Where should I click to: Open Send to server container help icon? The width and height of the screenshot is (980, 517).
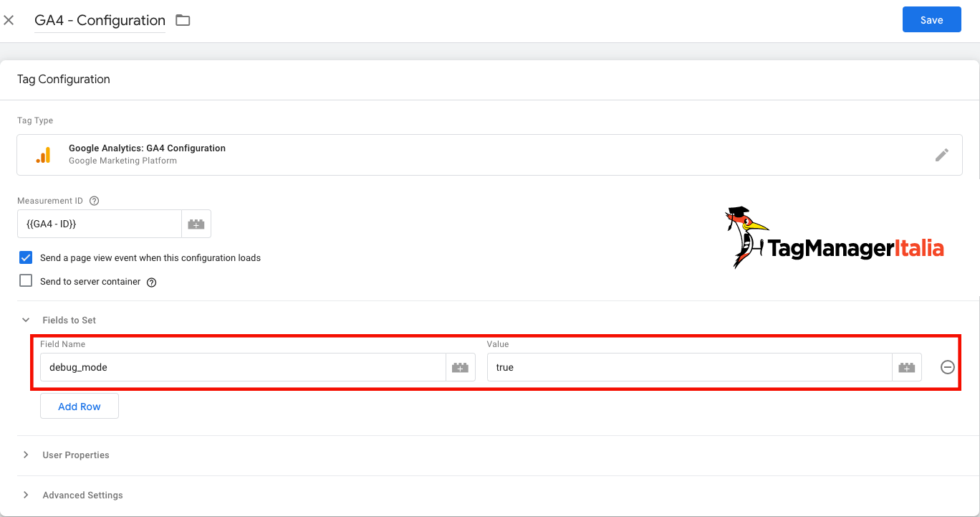point(151,283)
